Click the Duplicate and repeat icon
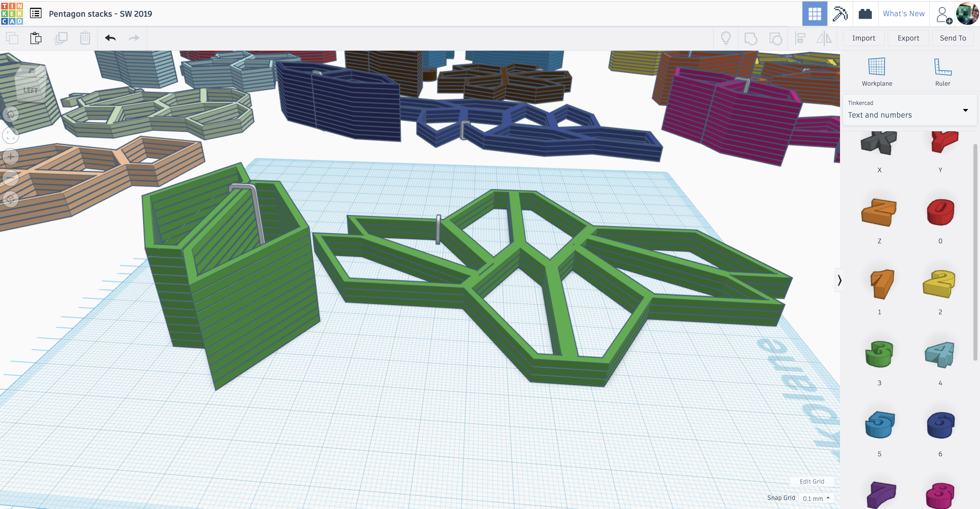The image size is (980, 509). coord(61,38)
